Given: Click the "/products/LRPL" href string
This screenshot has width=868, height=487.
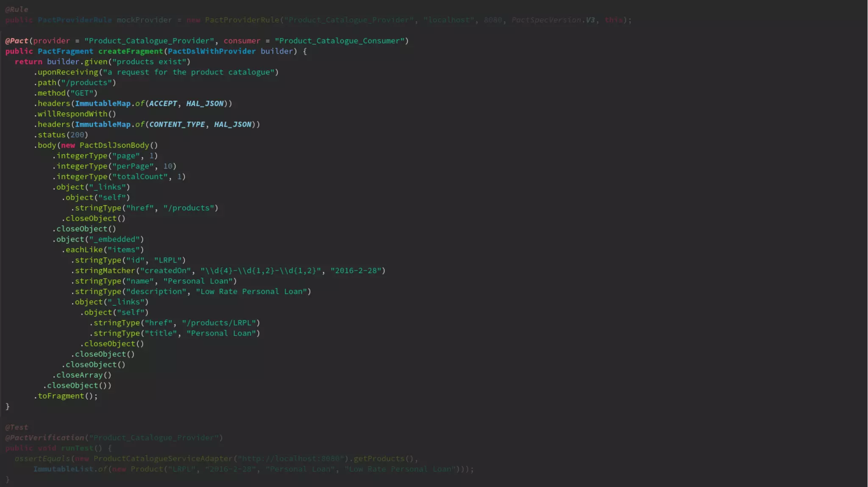Looking at the screenshot, I should coord(219,323).
